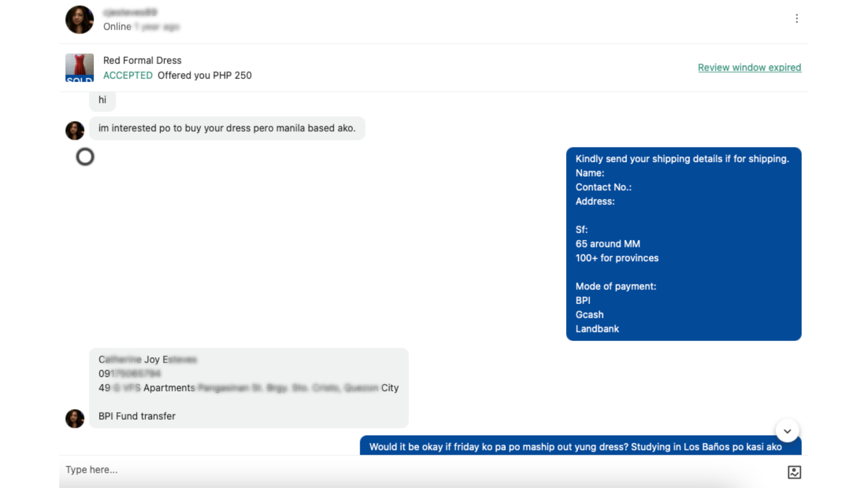868x488 pixels.
Task: Click the Online status text
Action: pos(117,27)
